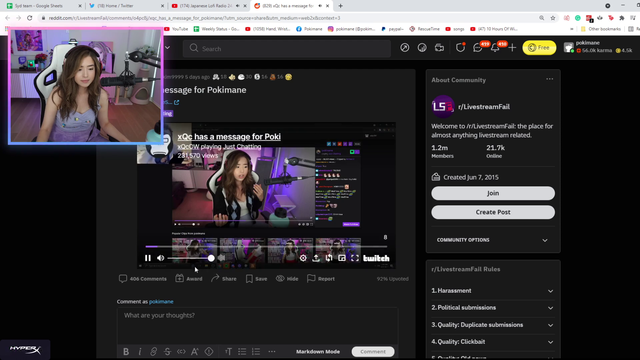
Task: Switch to the player mini-player mode icon
Action: click(342, 258)
